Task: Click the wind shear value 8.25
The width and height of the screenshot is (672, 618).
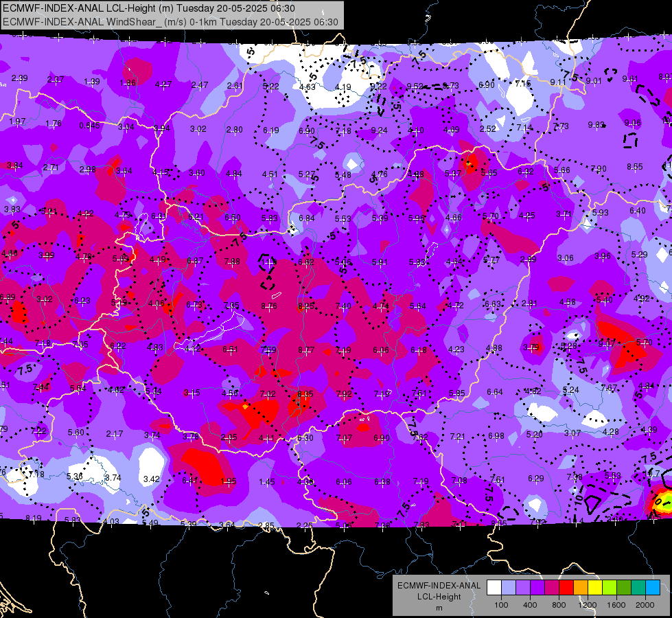Action: click(x=306, y=306)
